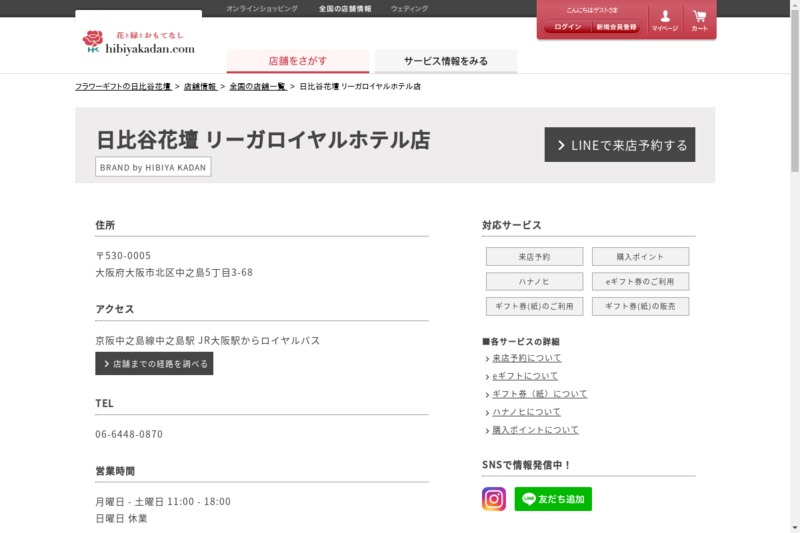Click 店舗までの経路を調べる button
The image size is (800, 533).
pos(154,364)
